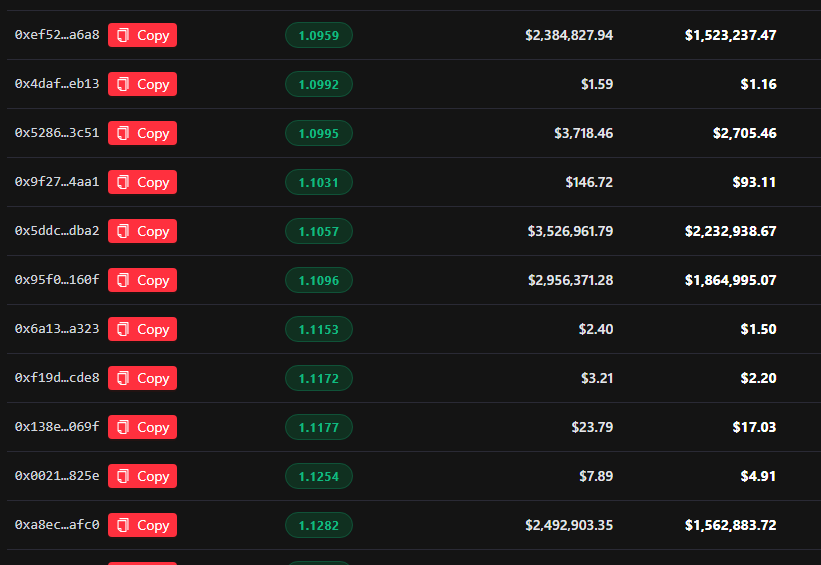Click the 1.1057 health badge
This screenshot has height=565, width=821.
click(x=319, y=231)
